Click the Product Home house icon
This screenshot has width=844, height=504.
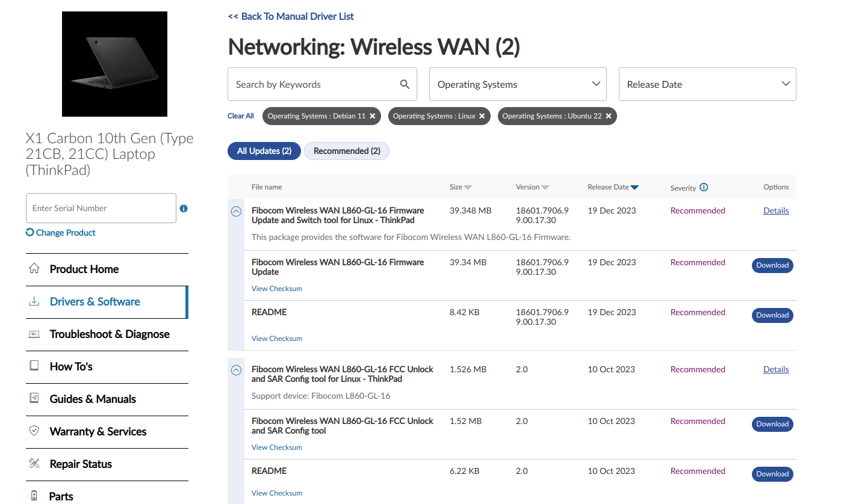(x=34, y=268)
